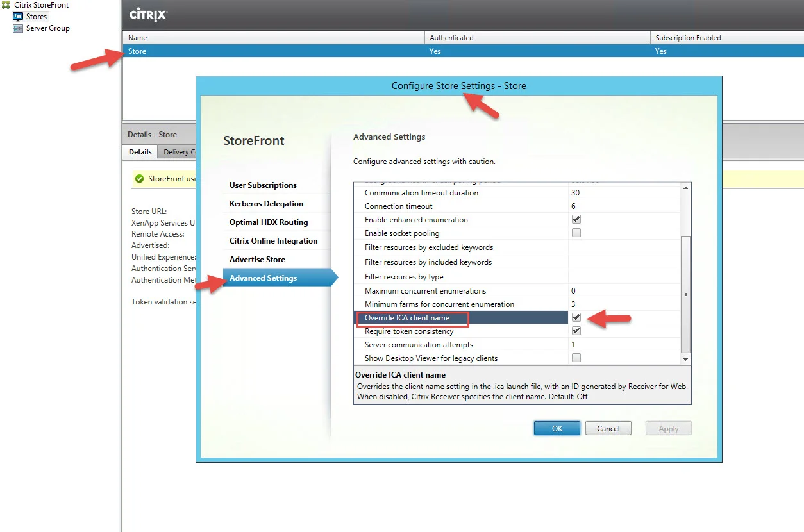Edit Filter resources by excluded keywords field
804x532 pixels.
pos(624,247)
